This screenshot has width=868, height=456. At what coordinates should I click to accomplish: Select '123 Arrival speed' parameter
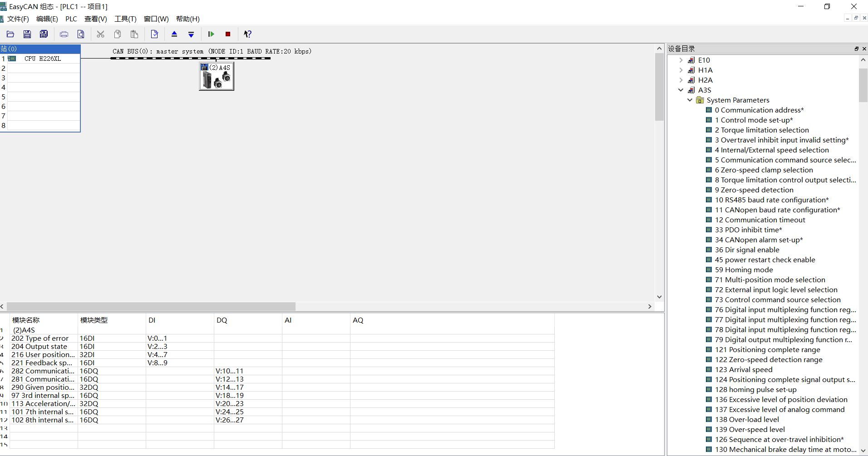744,369
